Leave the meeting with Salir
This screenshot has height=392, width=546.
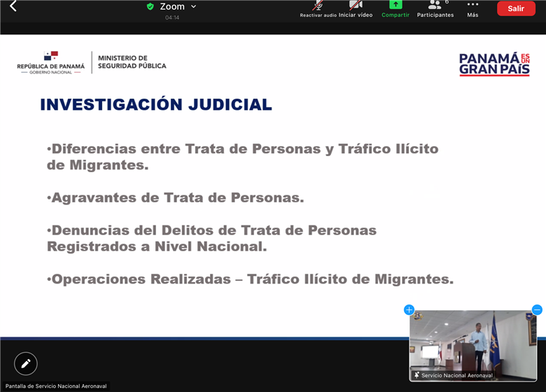coord(516,8)
